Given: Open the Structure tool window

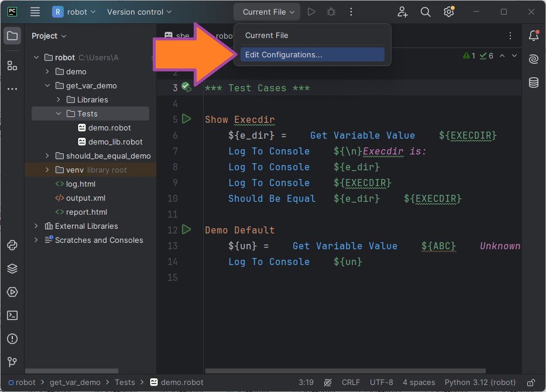Looking at the screenshot, I should 12,66.
